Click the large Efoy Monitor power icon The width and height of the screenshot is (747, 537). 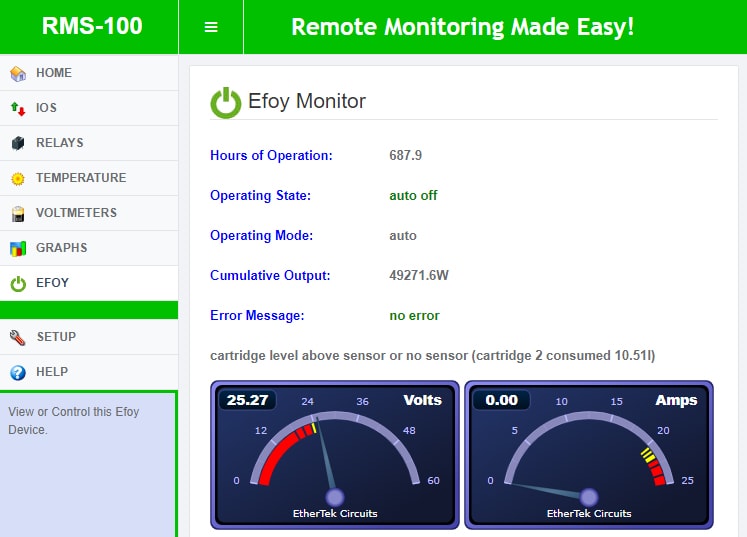pos(226,102)
